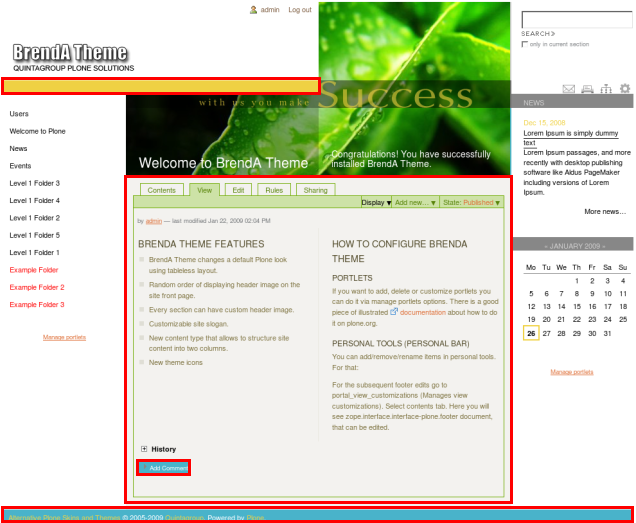Open the sitemap tree icon
Image resolution: width=636 pixels, height=523 pixels.
tap(606, 88)
